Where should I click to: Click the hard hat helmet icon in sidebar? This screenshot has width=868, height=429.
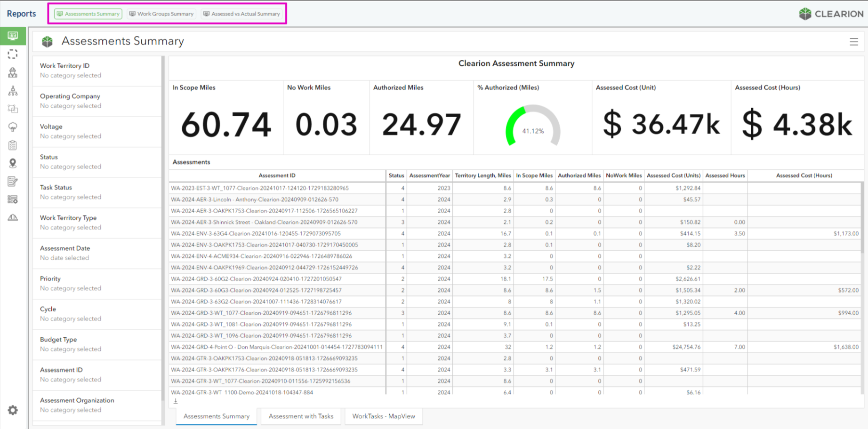13,217
